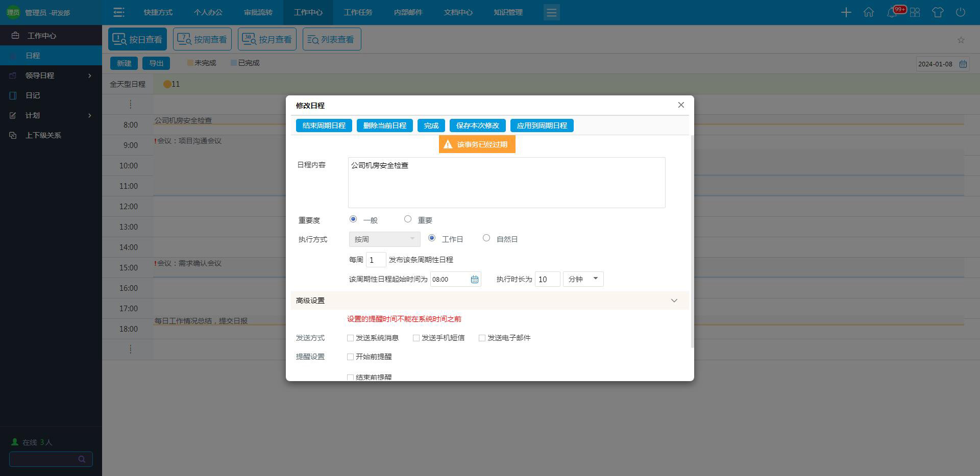Select the 自然日 execution option

486,238
